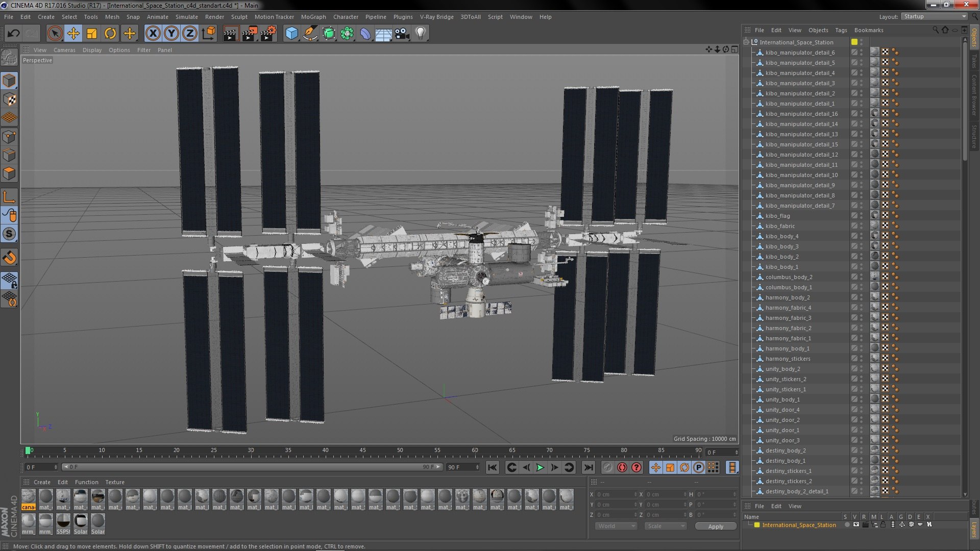Screen dimensions: 980x551
Task: Add a Cube primitive object
Action: (x=291, y=34)
